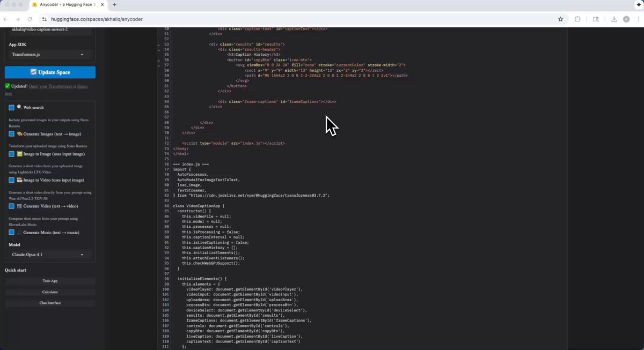Image resolution: width=644 pixels, height=350 pixels.
Task: Click the 'AutoProcessor,' import line
Action: pyautogui.click(x=193, y=175)
